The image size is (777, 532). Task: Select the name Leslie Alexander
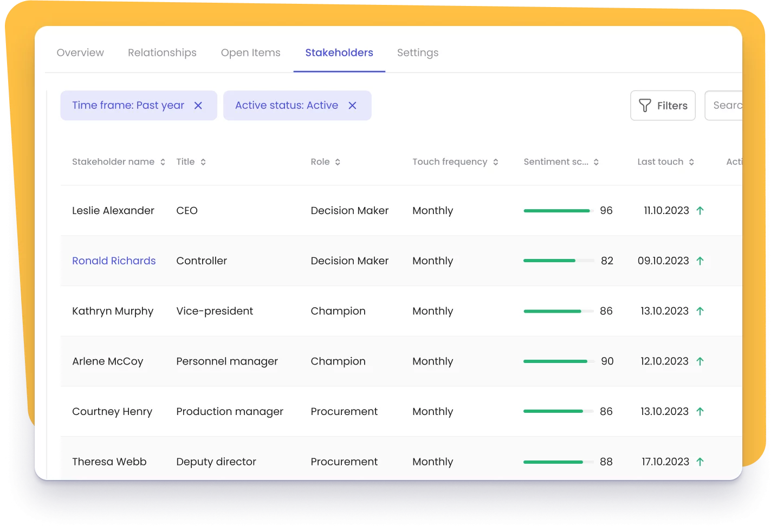[113, 210]
